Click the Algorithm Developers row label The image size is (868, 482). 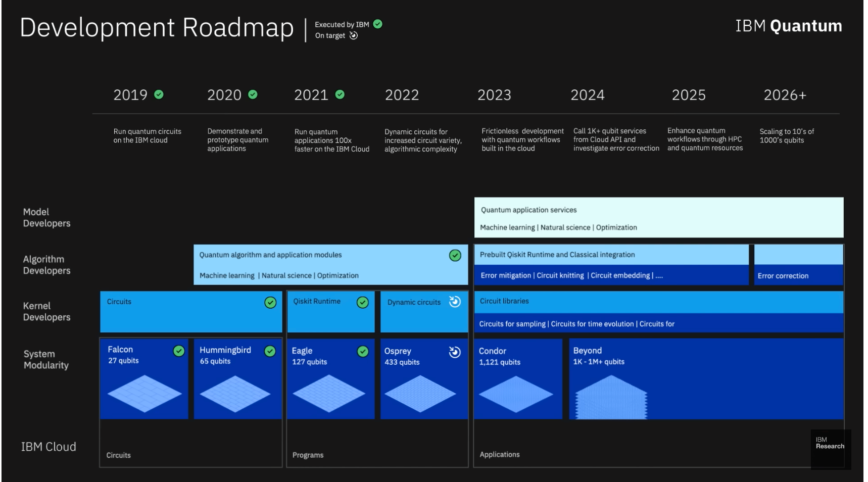46,265
